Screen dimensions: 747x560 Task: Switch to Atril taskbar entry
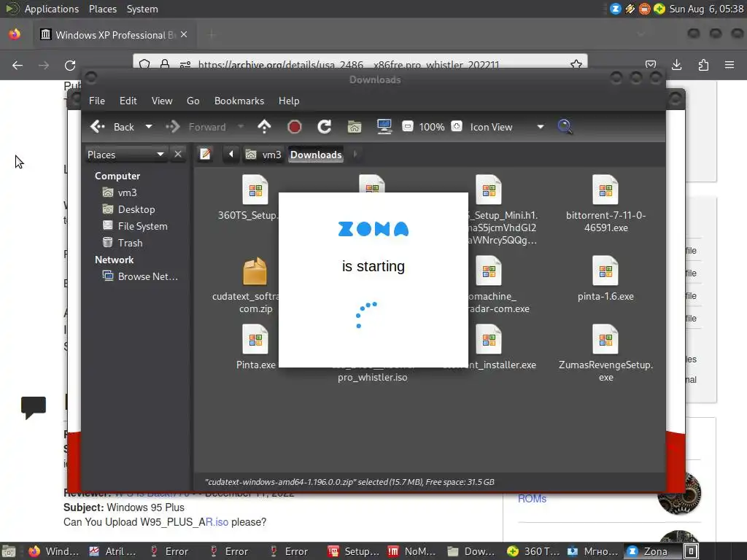(114, 551)
